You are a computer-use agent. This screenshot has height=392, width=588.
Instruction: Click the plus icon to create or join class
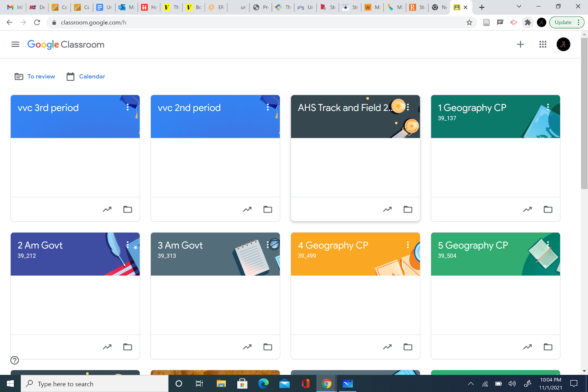520,44
